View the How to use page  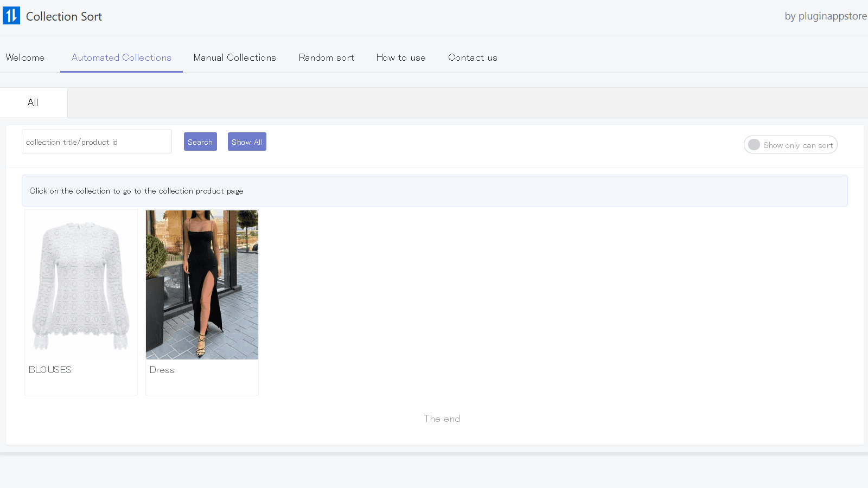pos(401,57)
